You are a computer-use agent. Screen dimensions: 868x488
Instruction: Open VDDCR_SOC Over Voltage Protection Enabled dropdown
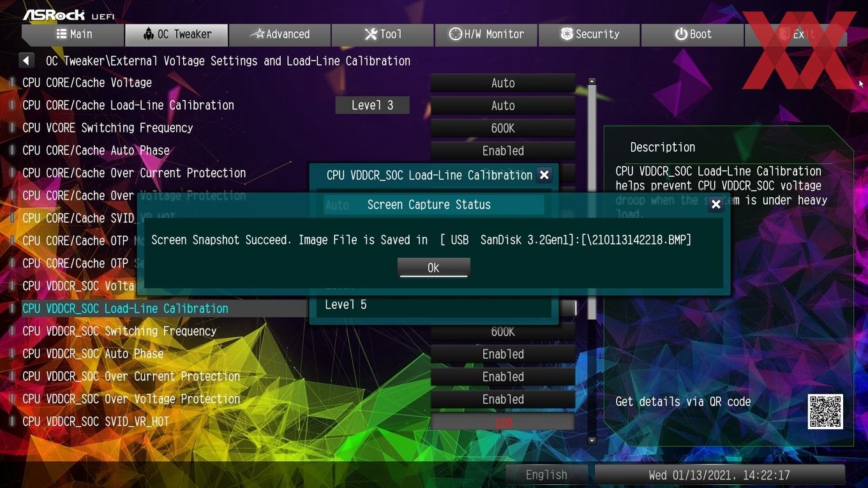tap(503, 399)
